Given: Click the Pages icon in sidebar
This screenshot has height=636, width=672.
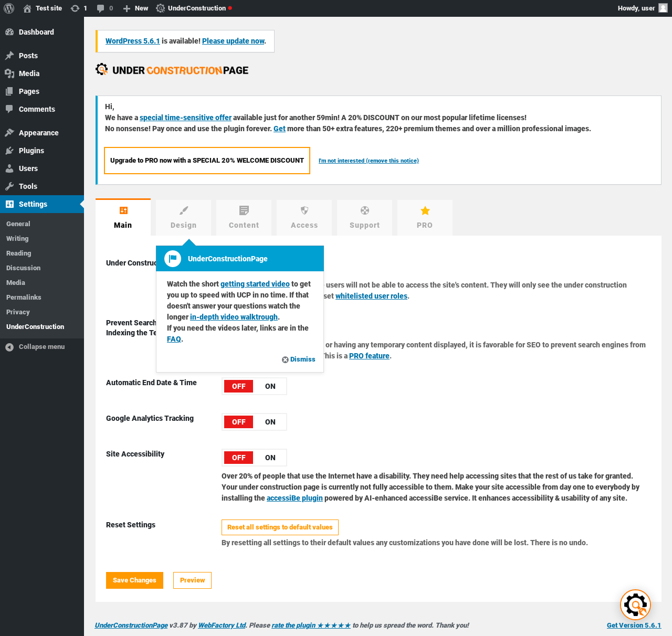Looking at the screenshot, I should click(9, 91).
